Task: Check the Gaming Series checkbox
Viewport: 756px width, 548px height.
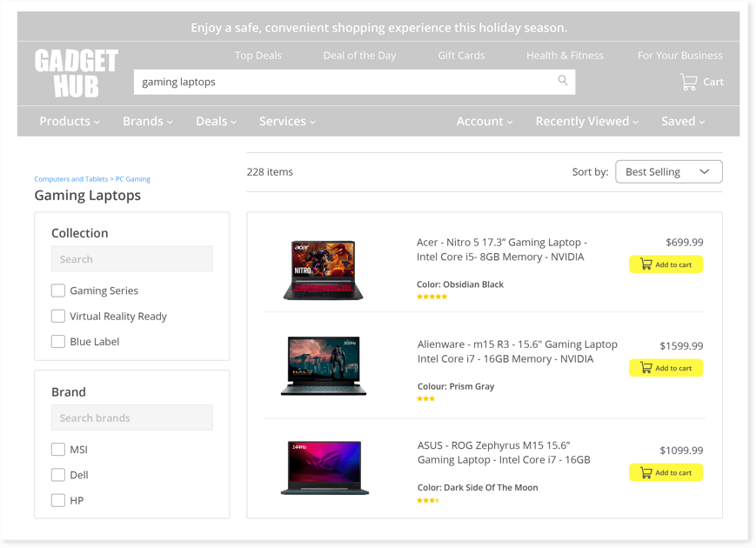Action: (x=58, y=291)
